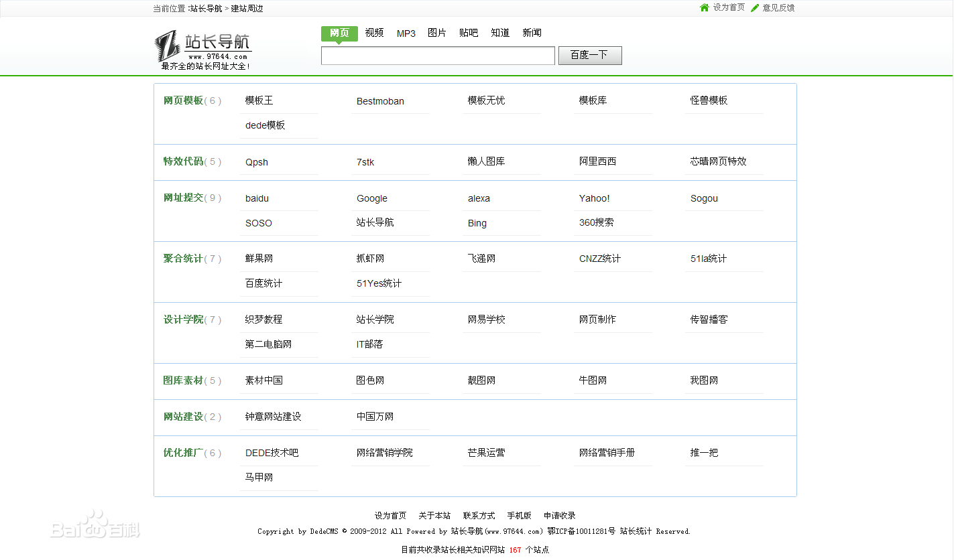The height and width of the screenshot is (560, 954).
Task: Click the 百度一下 search button
Action: 590,56
